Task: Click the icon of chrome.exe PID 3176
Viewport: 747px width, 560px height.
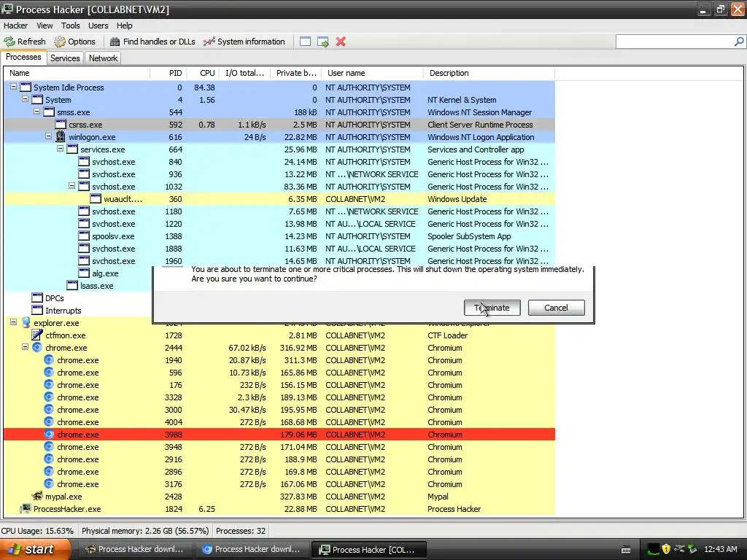Action: pyautogui.click(x=49, y=484)
